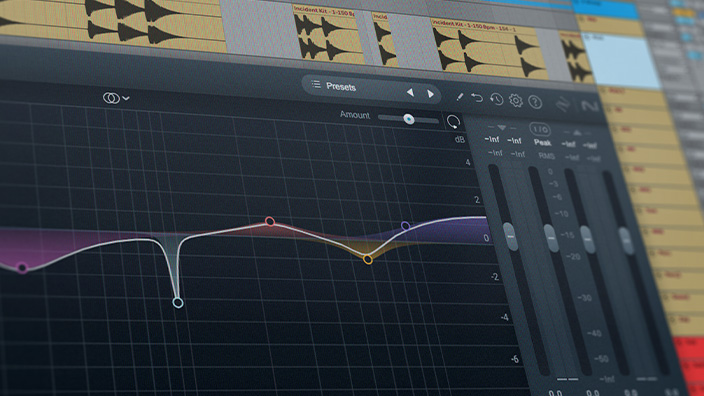Select the pink low shelf EQ node

pyautogui.click(x=22, y=268)
